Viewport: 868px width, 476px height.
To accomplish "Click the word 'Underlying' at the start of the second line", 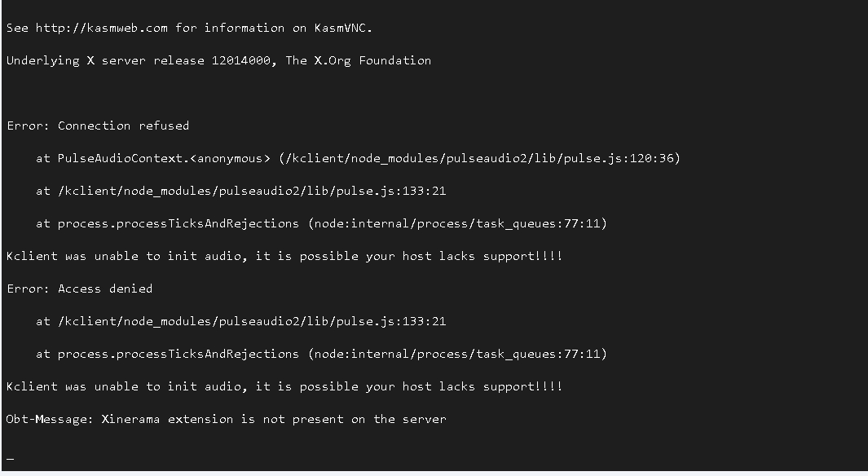I will pos(43,61).
